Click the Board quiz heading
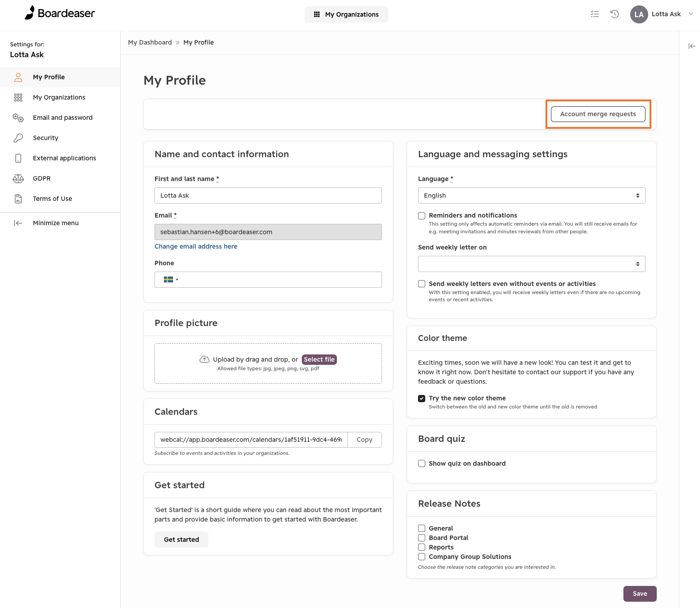The height and width of the screenshot is (608, 700). [441, 439]
